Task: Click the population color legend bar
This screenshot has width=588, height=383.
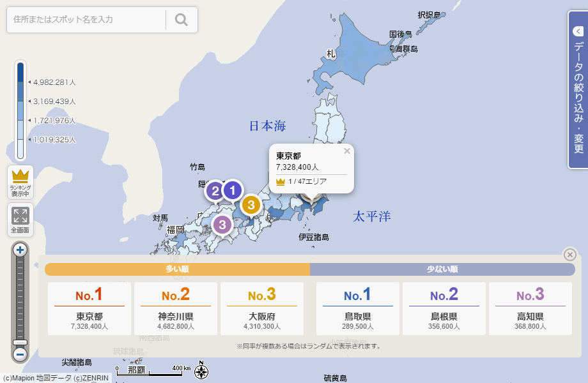Action: [x=20, y=110]
